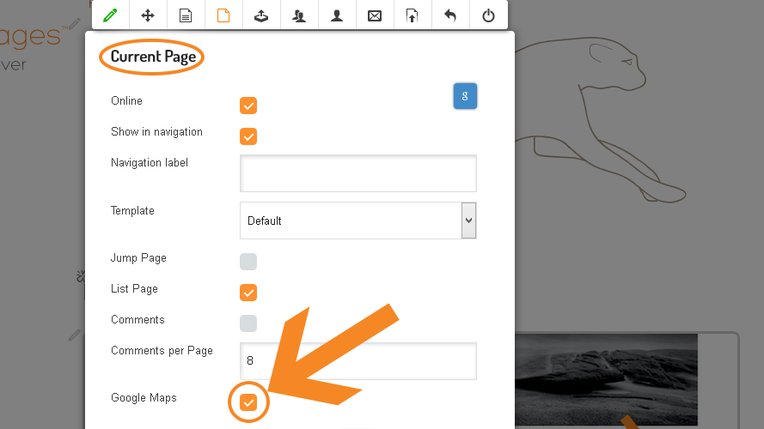Click the undo back arrow icon

pos(450,15)
